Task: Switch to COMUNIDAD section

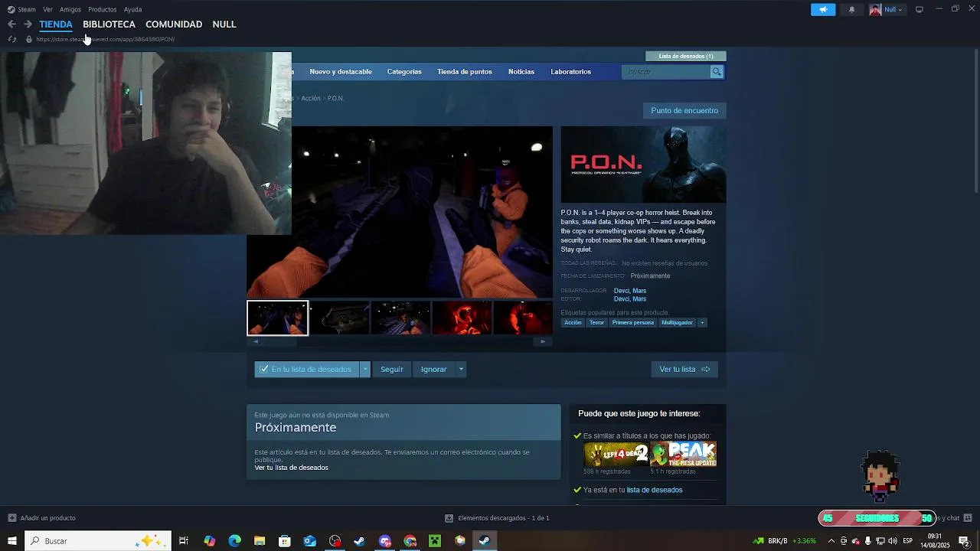Action: click(174, 24)
